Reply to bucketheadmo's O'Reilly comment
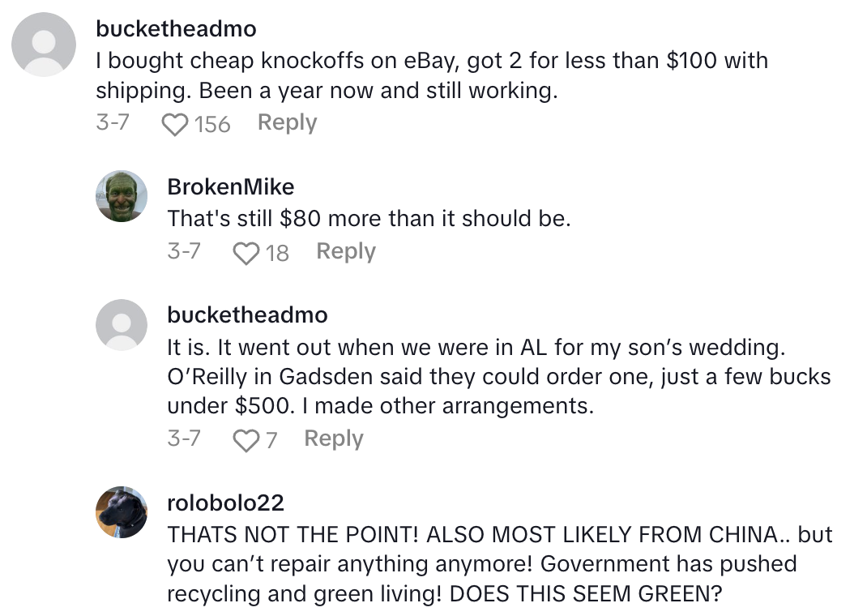Image resolution: width=867 pixels, height=616 pixels. [334, 439]
